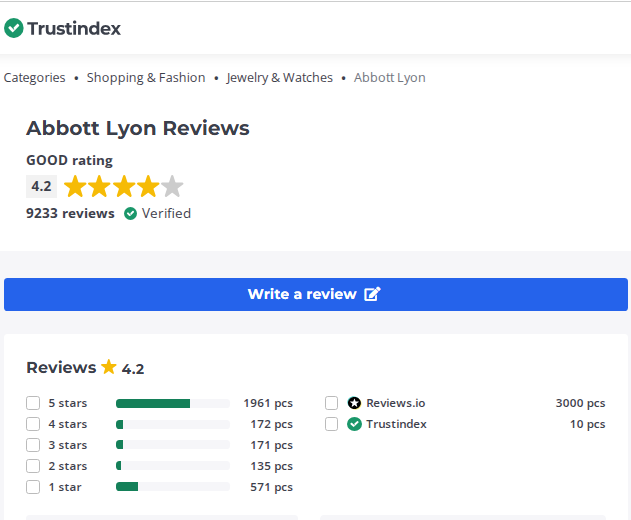
Task: Click the pencil edit icon on Write a review
Action: coord(372,294)
